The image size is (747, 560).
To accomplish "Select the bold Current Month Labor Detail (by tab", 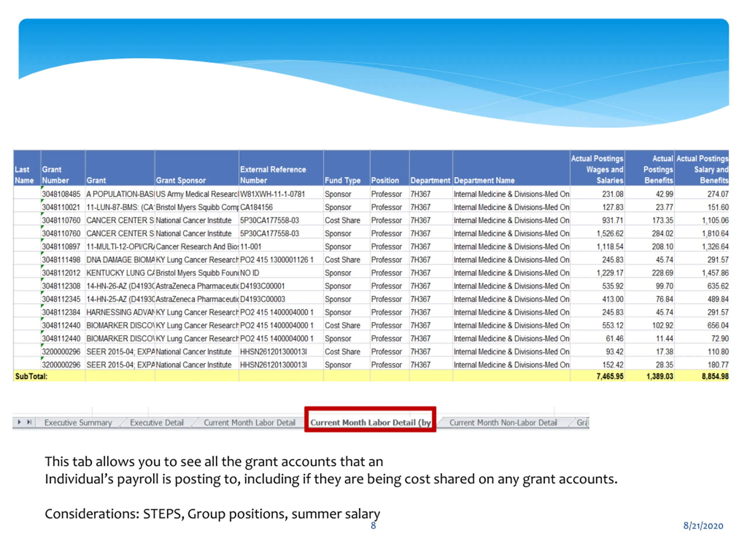I will pos(370,422).
